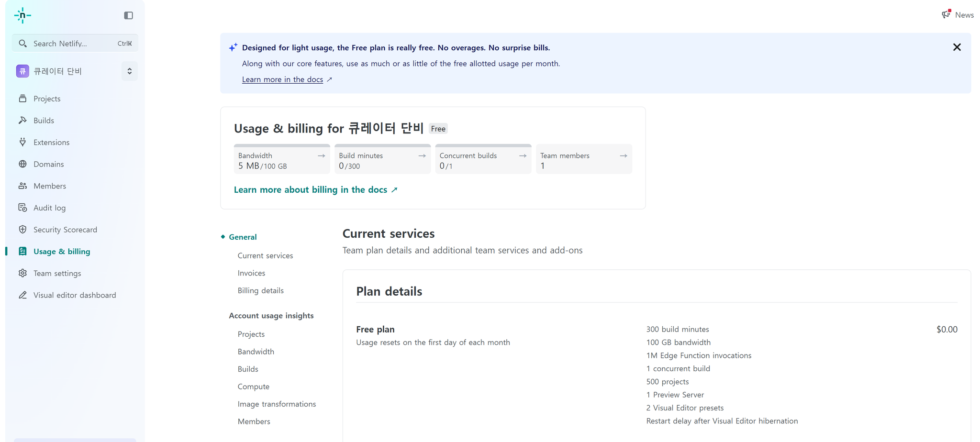Open the Concurrent builds usage card
Screen dimensions: 980x442
pos(483,159)
